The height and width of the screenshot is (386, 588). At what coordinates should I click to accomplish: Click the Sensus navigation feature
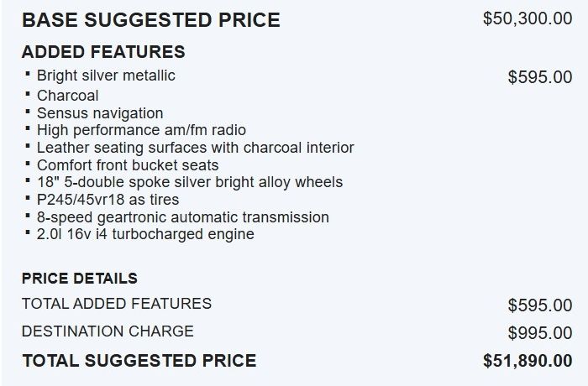(100, 113)
